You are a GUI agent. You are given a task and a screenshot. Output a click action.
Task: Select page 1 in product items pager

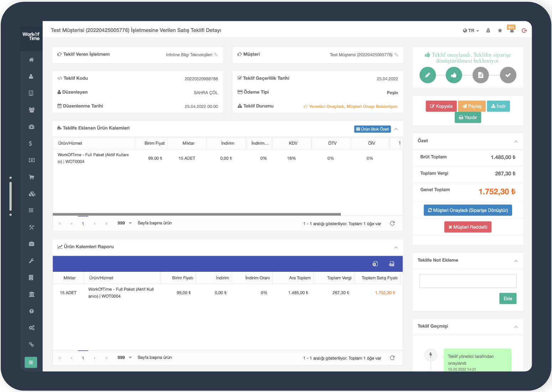(83, 223)
